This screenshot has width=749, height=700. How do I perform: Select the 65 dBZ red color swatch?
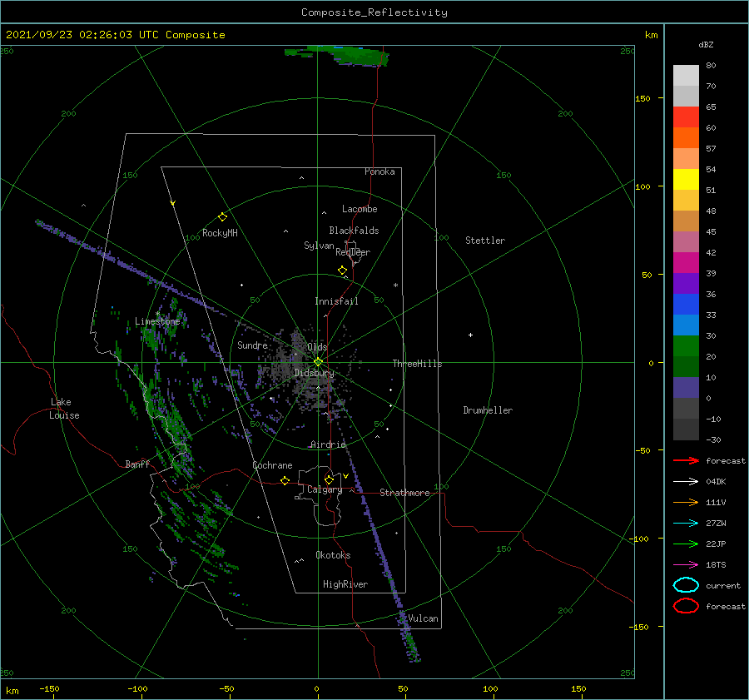[686, 117]
